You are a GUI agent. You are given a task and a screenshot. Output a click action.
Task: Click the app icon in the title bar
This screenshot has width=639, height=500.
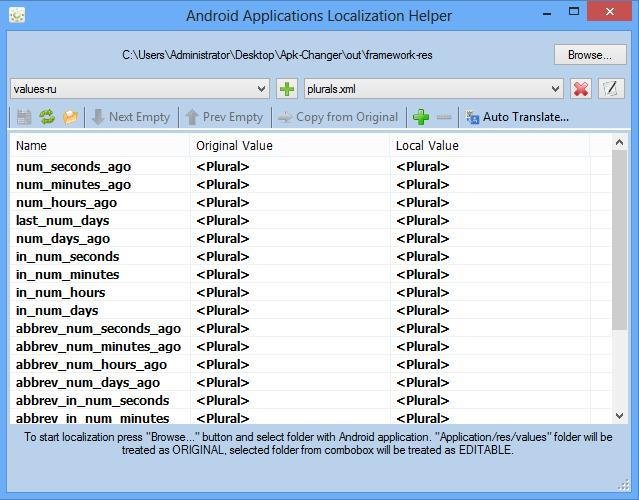(17, 15)
